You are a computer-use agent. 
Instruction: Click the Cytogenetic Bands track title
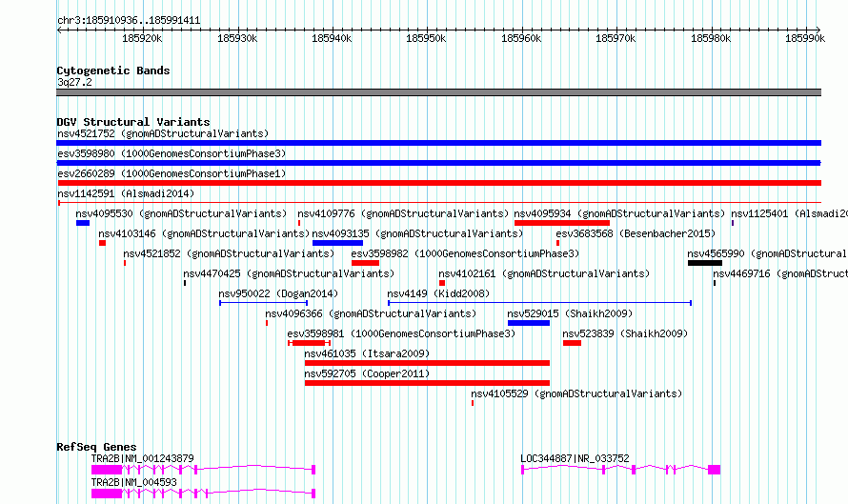113,71
